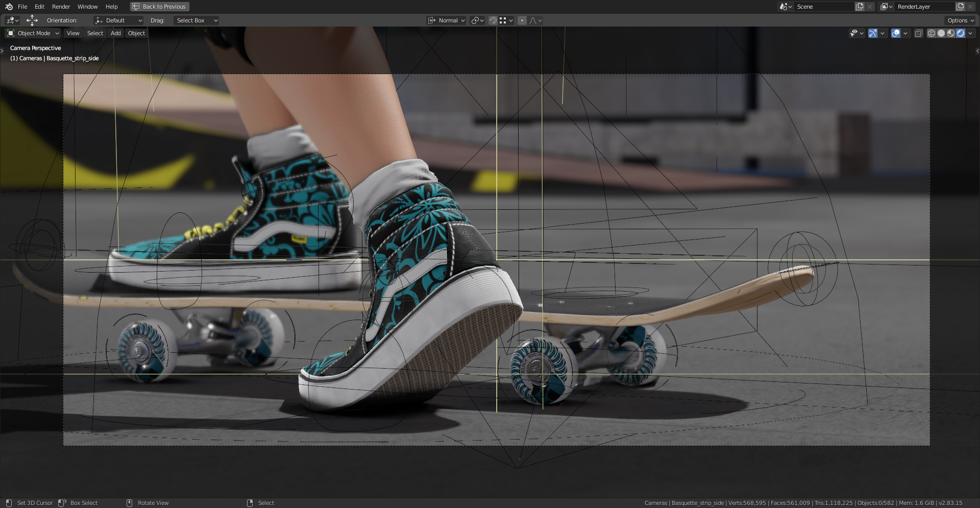Click the Camera Perspective label
The height and width of the screenshot is (508, 980).
click(35, 48)
